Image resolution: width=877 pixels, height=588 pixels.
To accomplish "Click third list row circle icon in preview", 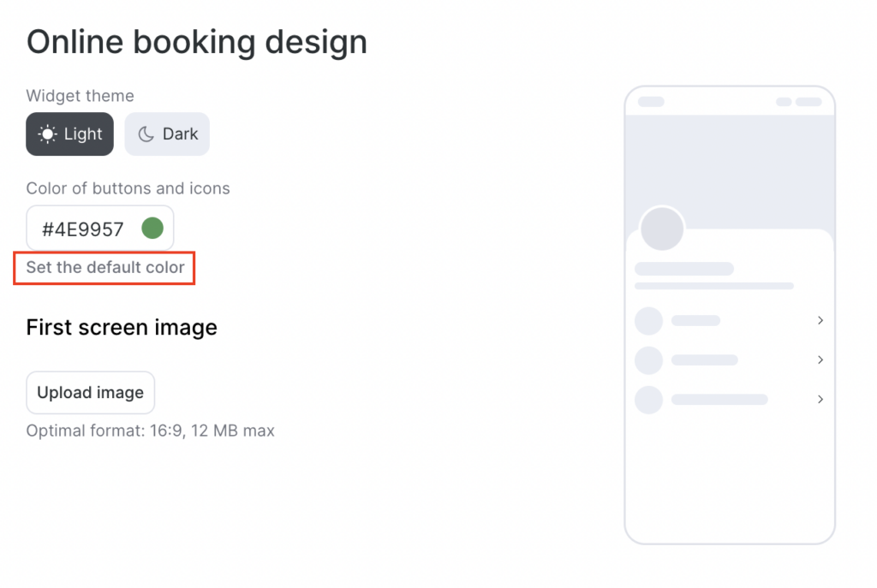I will [649, 400].
